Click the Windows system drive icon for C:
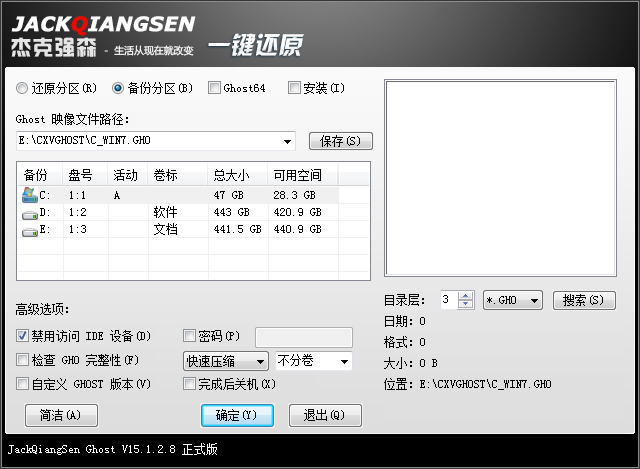 (29, 195)
